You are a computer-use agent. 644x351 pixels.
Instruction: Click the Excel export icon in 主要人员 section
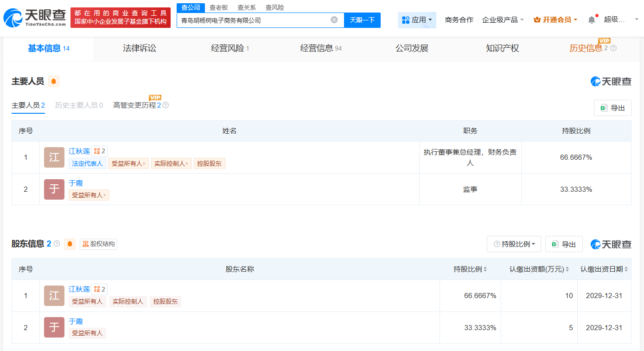pos(612,107)
